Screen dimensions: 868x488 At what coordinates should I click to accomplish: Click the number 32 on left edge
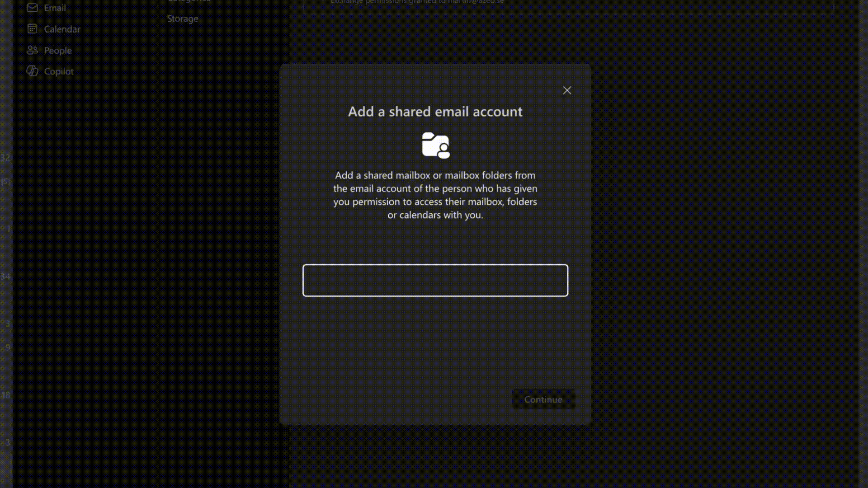click(x=5, y=157)
